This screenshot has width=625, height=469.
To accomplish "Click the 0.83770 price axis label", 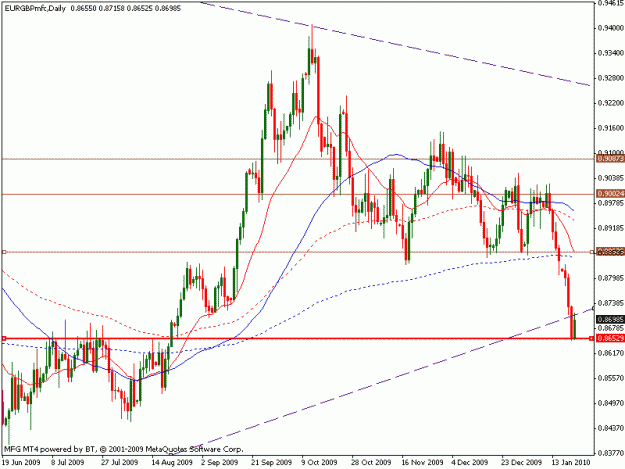I will tap(611, 453).
